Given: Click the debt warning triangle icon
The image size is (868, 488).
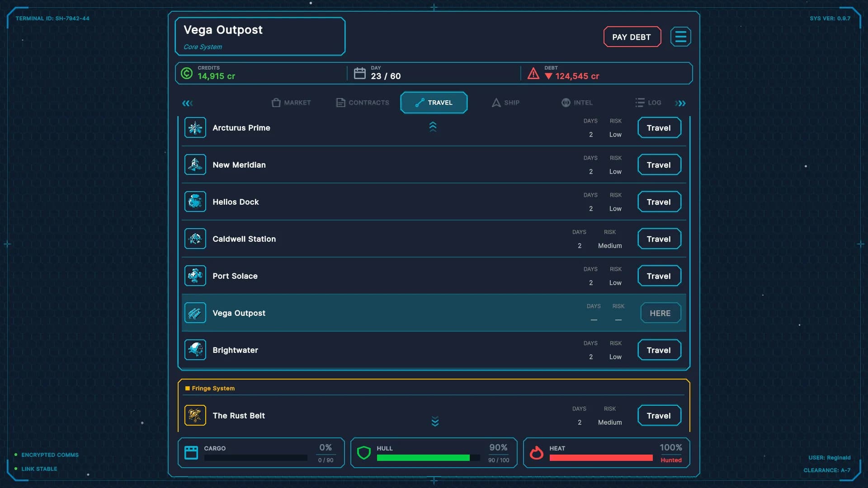Looking at the screenshot, I should 533,73.
